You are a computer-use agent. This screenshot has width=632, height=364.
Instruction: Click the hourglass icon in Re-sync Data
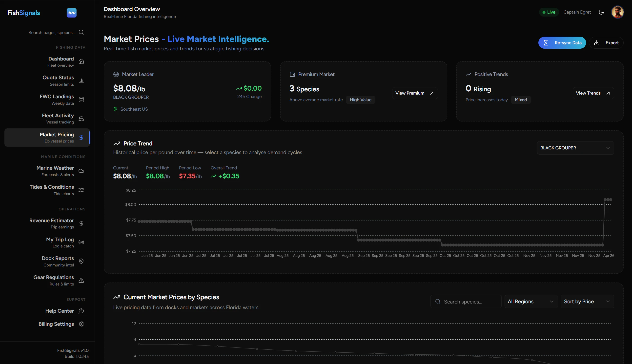546,43
